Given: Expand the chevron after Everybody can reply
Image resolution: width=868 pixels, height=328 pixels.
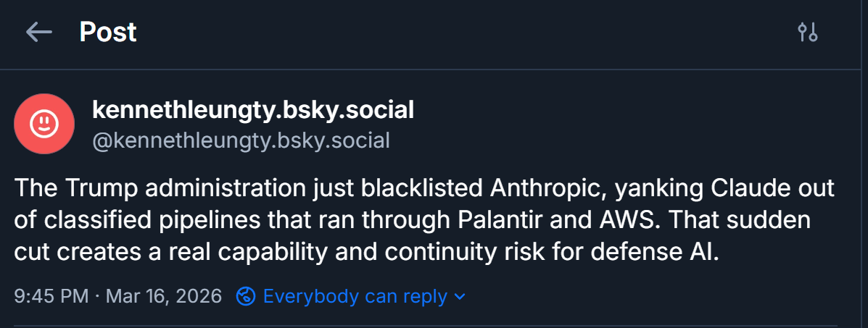Looking at the screenshot, I should pos(460,296).
